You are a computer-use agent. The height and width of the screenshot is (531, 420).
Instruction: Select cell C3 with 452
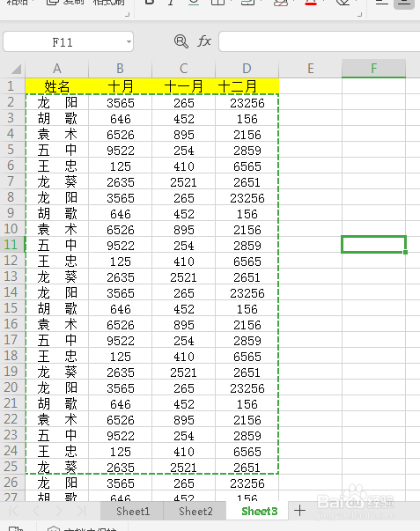(183, 118)
